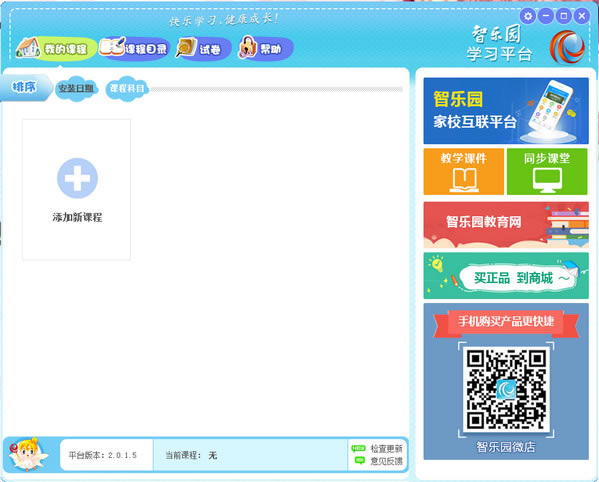Open the 同步课堂 green tile
The image size is (599, 482).
pos(547,171)
